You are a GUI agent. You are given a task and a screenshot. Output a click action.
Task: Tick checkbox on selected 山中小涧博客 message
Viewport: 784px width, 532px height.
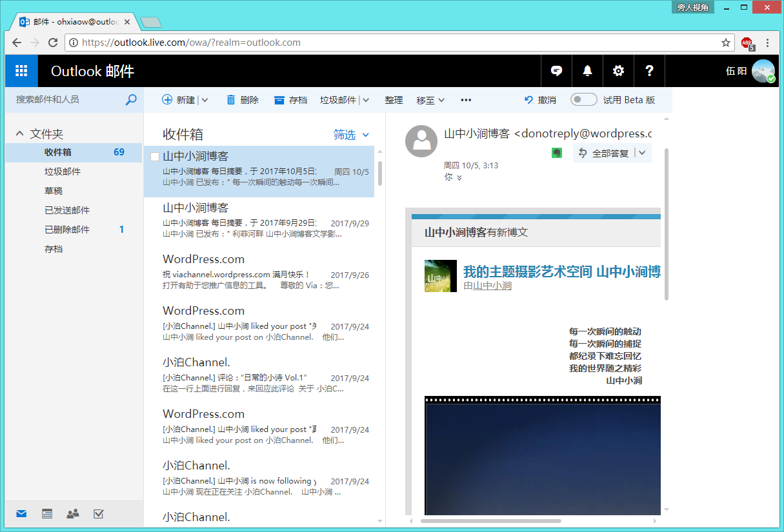point(155,156)
